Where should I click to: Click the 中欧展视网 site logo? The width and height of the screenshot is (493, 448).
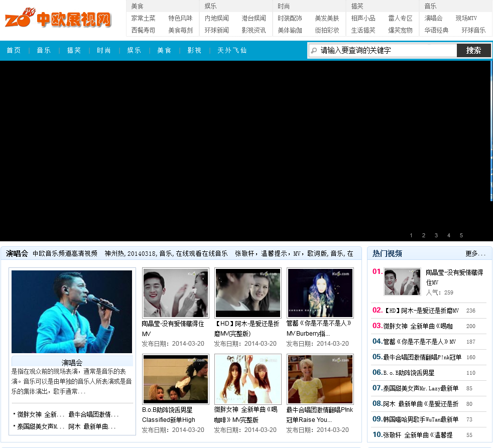click(x=58, y=18)
